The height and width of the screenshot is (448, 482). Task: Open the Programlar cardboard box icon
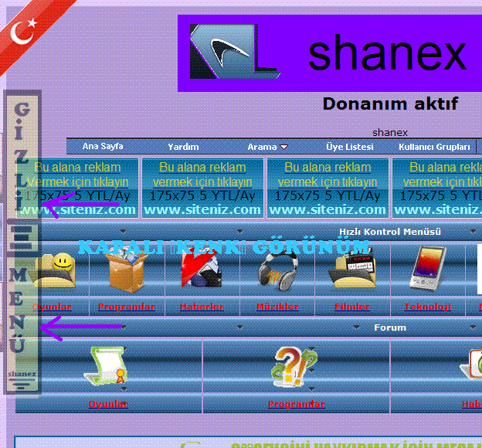[127, 270]
